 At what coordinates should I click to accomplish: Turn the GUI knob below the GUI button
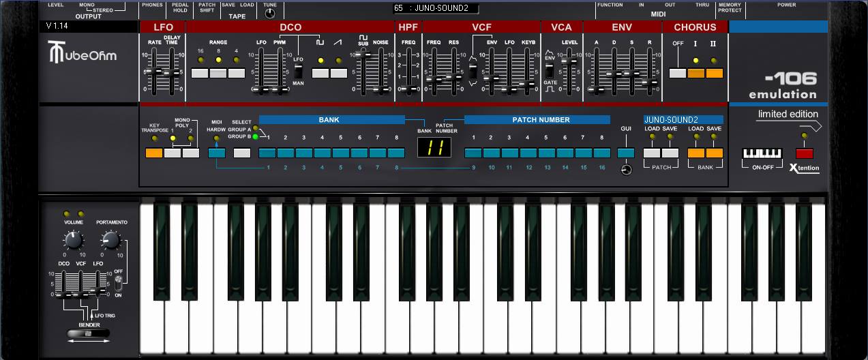pos(627,169)
